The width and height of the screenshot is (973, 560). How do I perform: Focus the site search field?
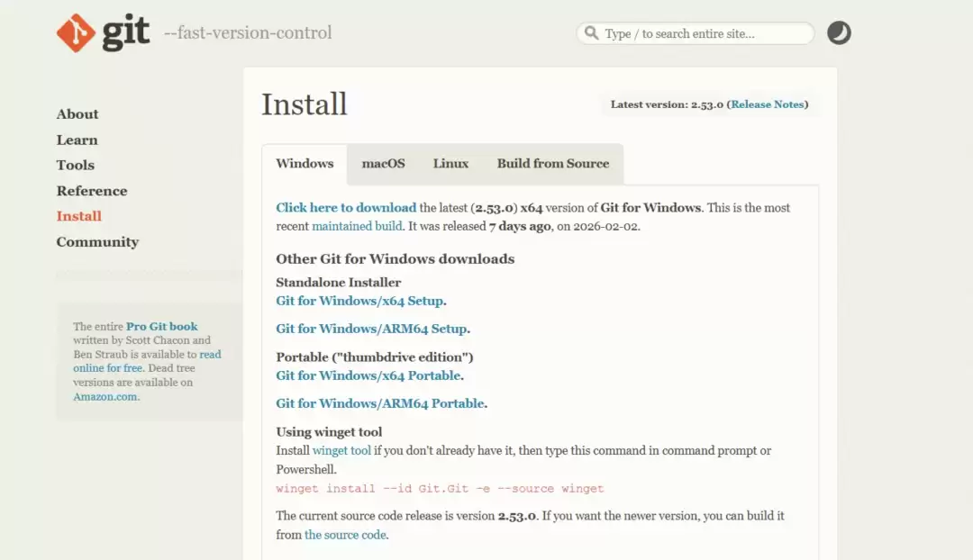pos(695,33)
